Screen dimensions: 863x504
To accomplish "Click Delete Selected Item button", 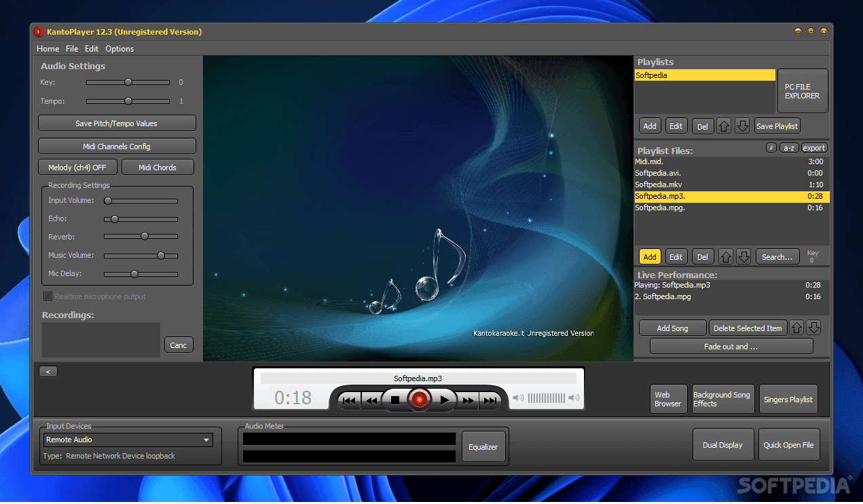I will 748,328.
